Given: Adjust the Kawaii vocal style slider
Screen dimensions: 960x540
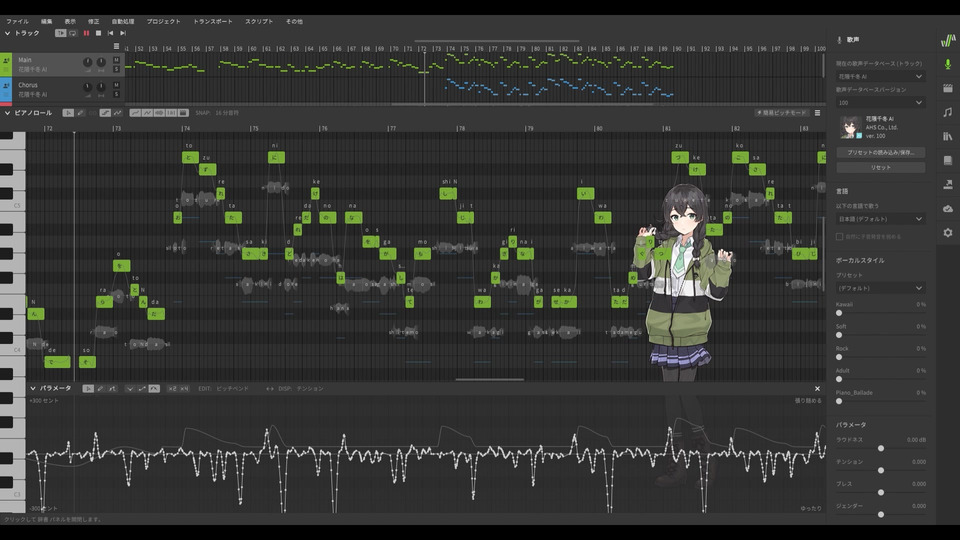Looking at the screenshot, I should [880, 313].
